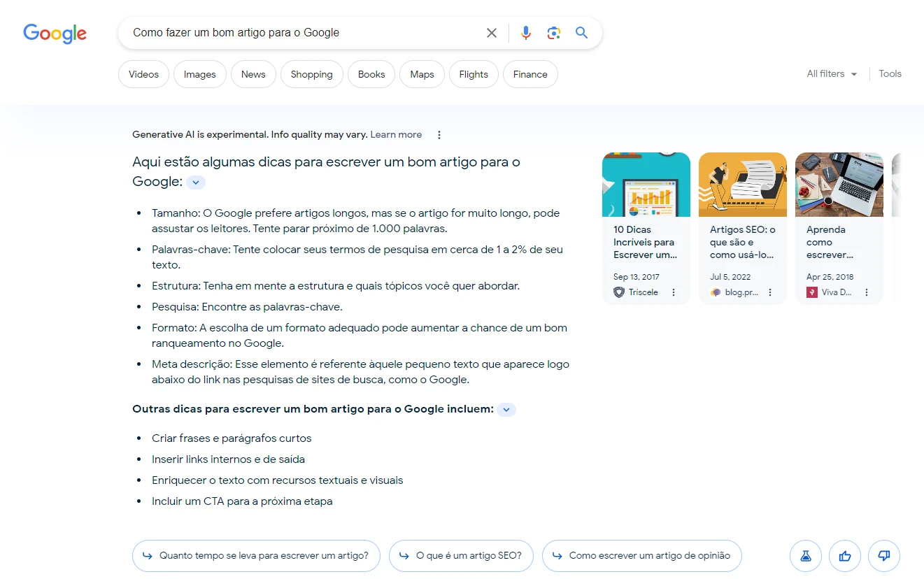Click the Meta descrição bullet text
This screenshot has height=579, width=924.
361,372
